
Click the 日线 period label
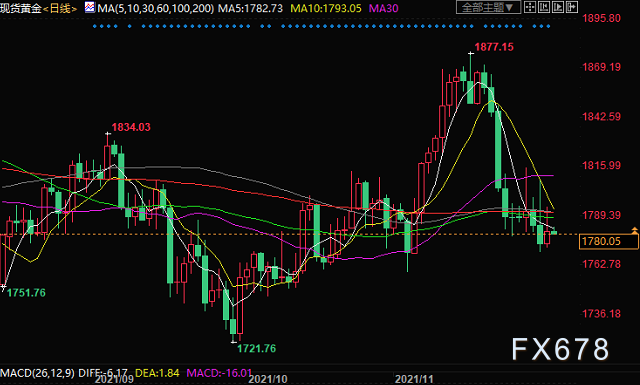(x=60, y=8)
